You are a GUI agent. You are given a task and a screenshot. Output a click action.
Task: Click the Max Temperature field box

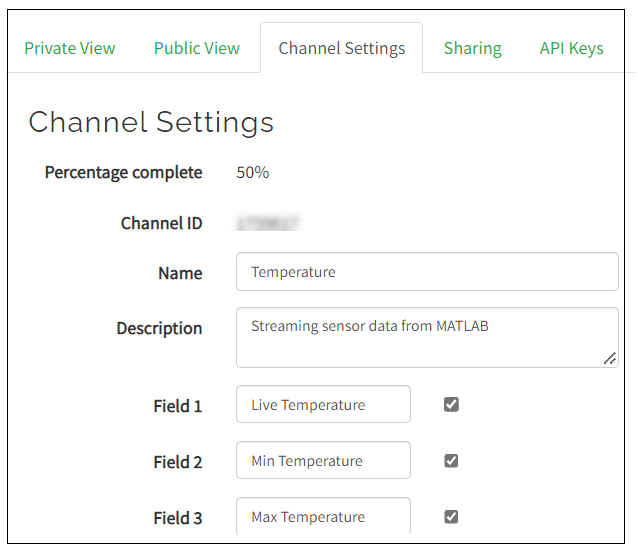point(323,516)
